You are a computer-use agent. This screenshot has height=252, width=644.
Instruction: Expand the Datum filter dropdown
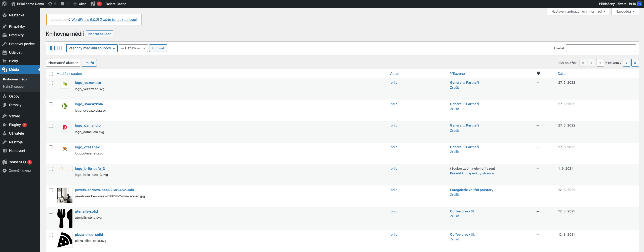(x=133, y=48)
